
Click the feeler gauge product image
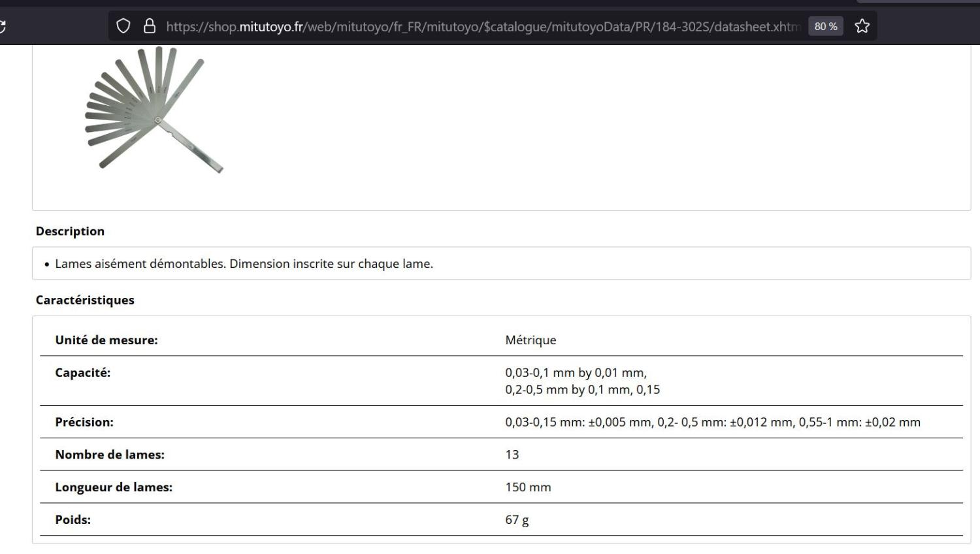[154, 112]
